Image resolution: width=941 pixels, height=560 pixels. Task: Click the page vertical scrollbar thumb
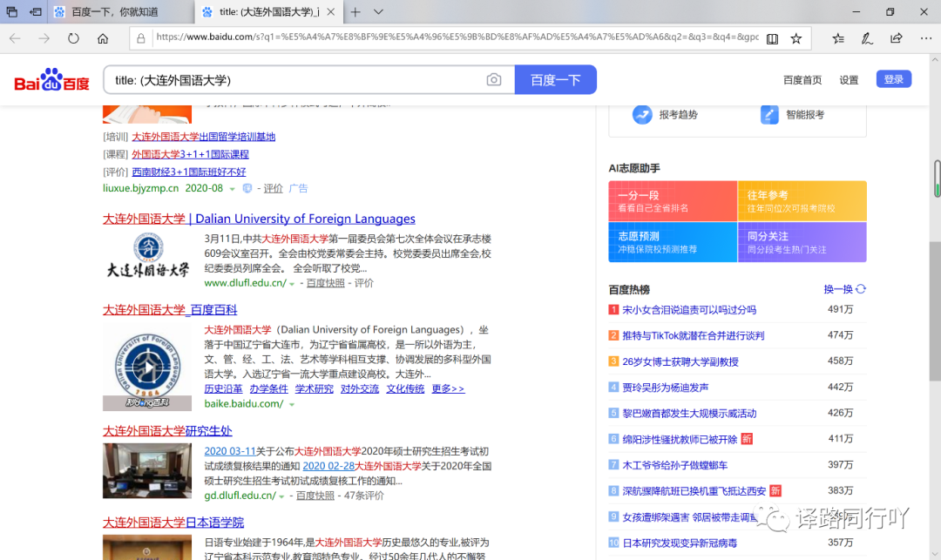point(935,311)
